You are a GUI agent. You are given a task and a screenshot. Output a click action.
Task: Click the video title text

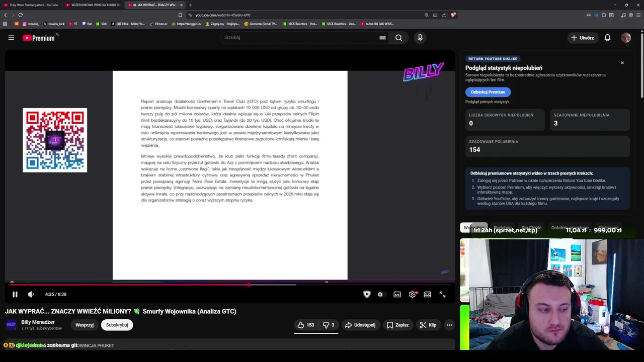click(121, 311)
